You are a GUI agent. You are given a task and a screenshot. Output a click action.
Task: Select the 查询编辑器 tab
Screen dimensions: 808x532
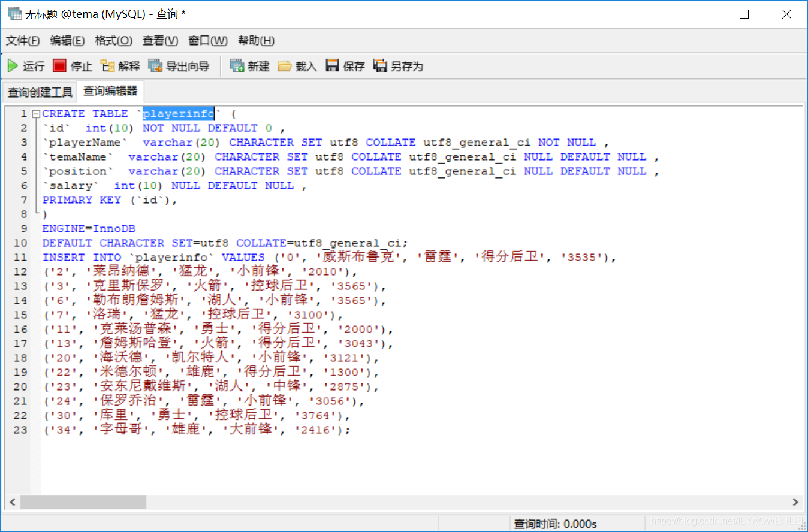click(110, 91)
